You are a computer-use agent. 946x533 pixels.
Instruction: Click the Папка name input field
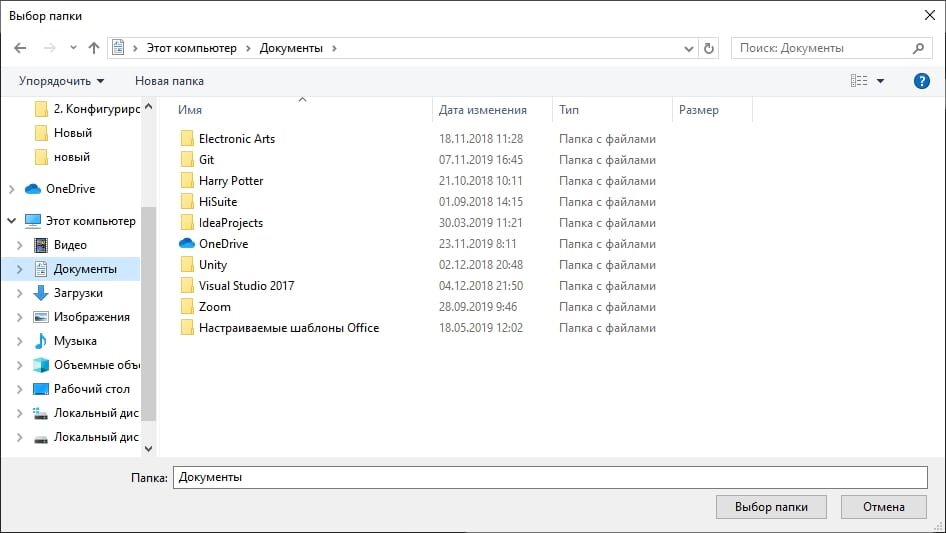(x=550, y=477)
